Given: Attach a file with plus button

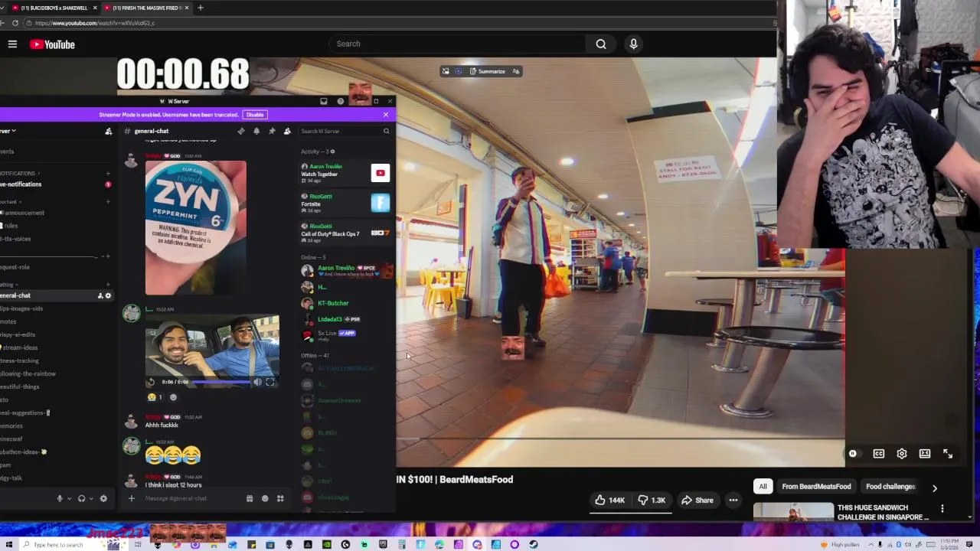Looking at the screenshot, I should click(131, 498).
